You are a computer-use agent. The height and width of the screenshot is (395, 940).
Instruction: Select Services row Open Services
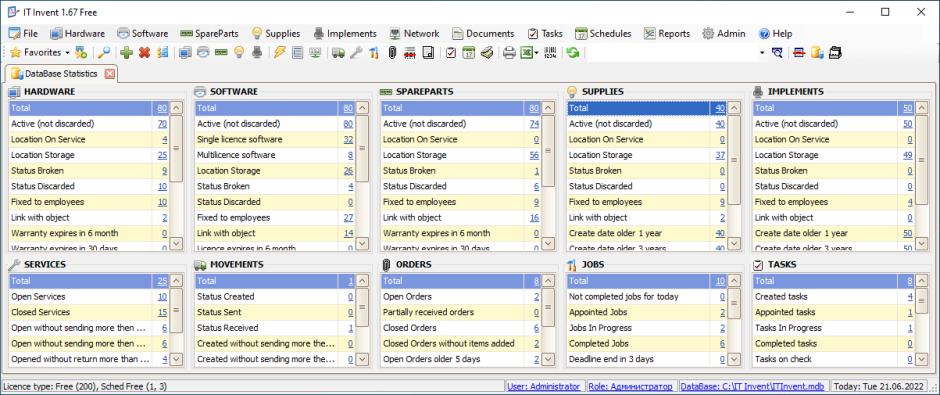pyautogui.click(x=89, y=297)
